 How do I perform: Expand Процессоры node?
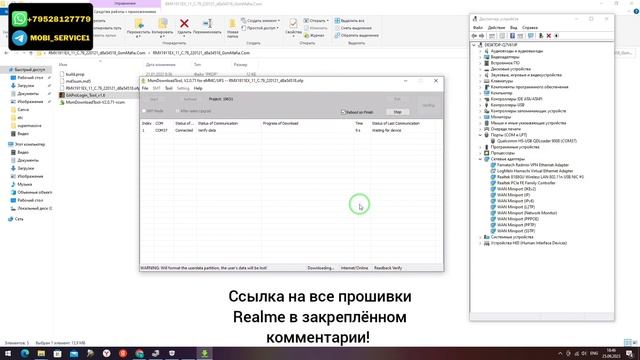tap(480, 153)
